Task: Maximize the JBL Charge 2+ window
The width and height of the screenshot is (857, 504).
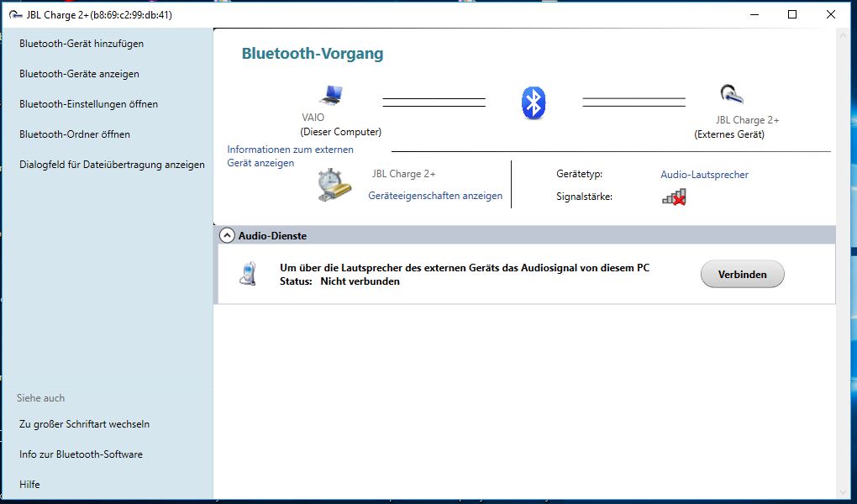Action: 792,15
